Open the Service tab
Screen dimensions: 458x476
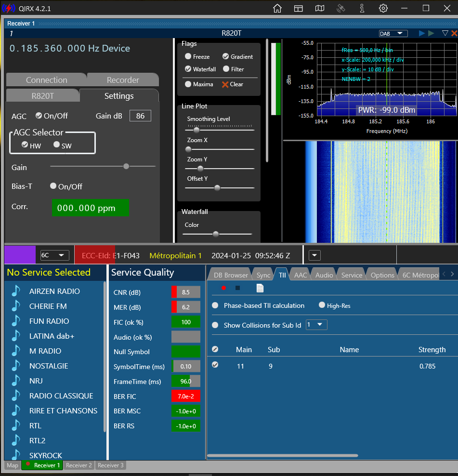352,275
